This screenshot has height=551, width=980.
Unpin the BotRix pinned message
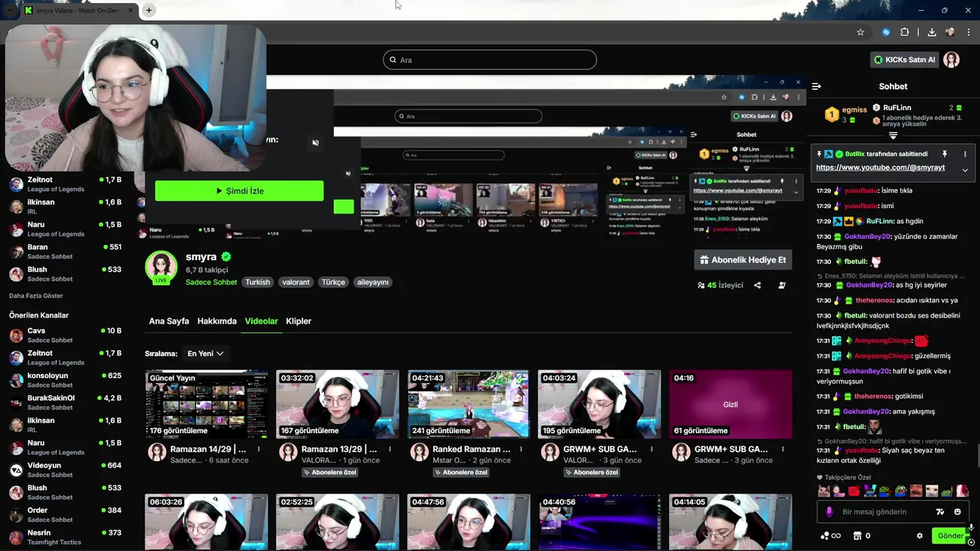945,154
